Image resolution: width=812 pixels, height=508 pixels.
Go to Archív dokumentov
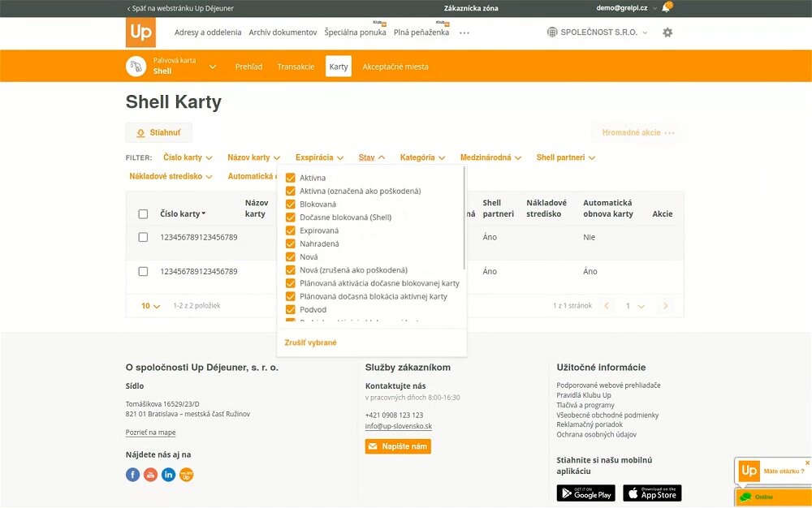click(283, 32)
